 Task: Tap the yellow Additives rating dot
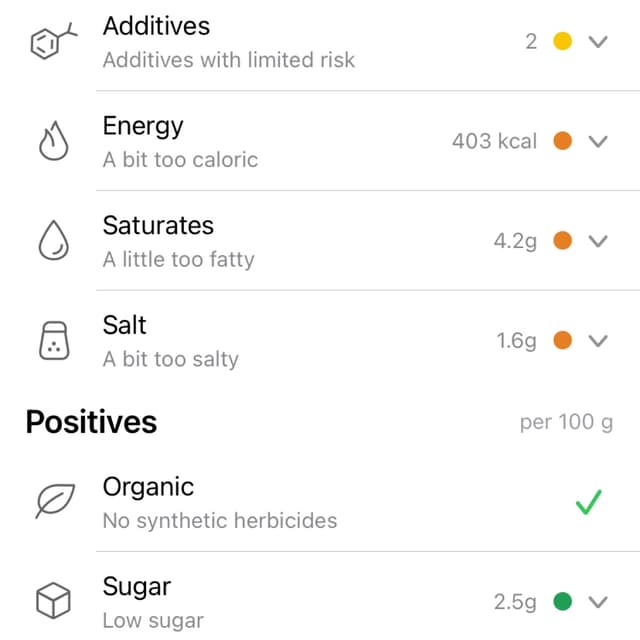[562, 41]
